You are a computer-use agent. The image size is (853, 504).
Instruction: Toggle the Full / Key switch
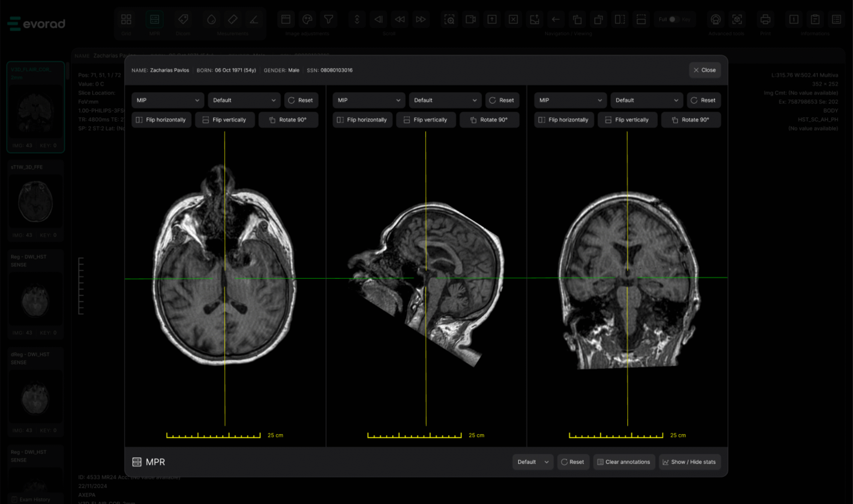coord(672,19)
